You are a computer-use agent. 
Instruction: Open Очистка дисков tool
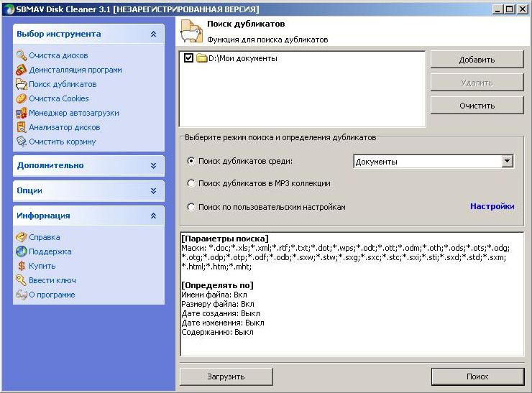click(58, 55)
